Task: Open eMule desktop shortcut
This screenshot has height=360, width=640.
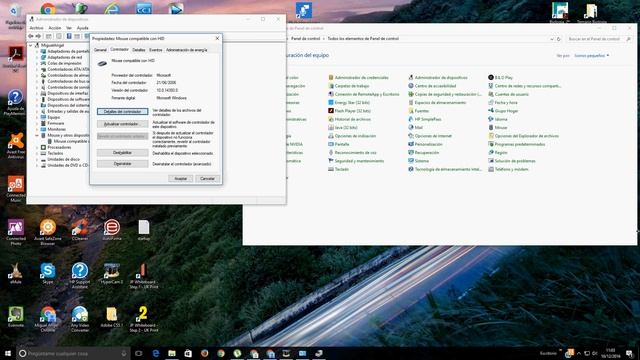Action: 16,273
